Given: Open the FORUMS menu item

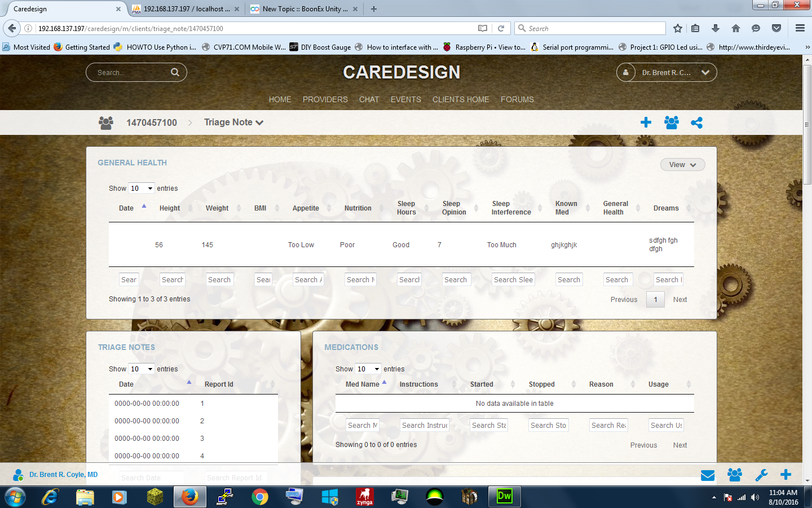Looking at the screenshot, I should (x=517, y=99).
